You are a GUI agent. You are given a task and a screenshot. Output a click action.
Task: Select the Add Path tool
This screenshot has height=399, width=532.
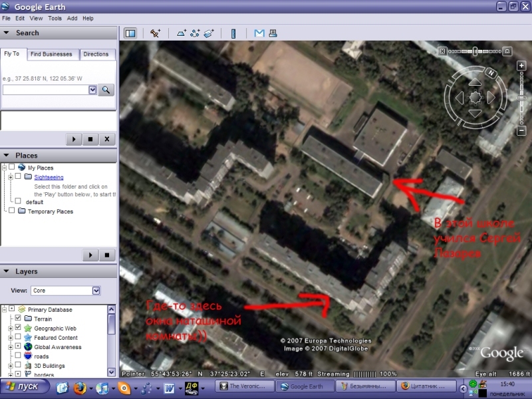pos(195,33)
